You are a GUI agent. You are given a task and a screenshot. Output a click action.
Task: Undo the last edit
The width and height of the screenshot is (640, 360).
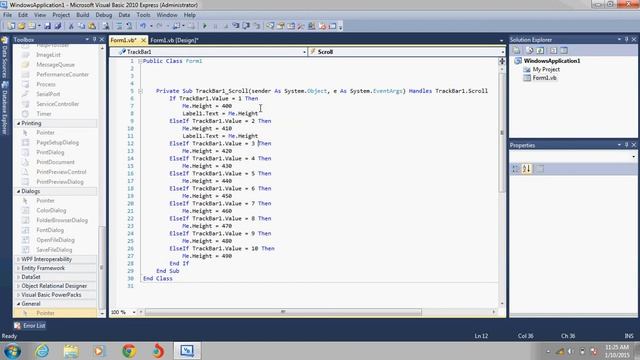142,26
